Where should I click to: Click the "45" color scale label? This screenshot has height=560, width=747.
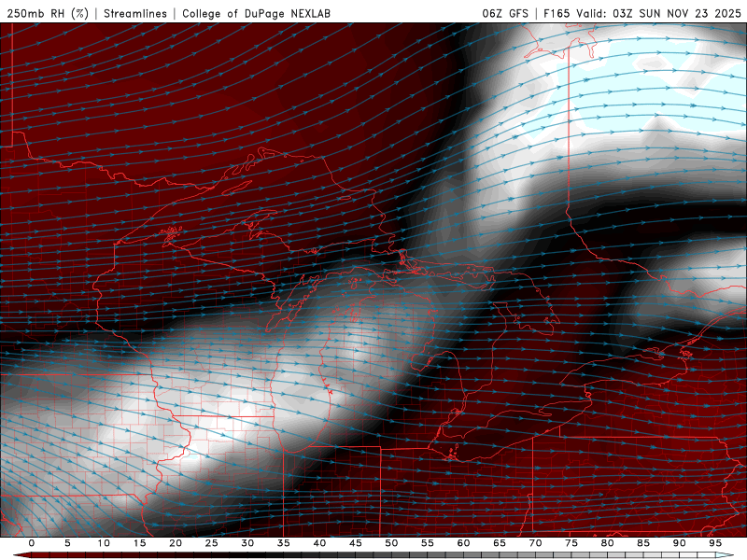[x=356, y=543]
